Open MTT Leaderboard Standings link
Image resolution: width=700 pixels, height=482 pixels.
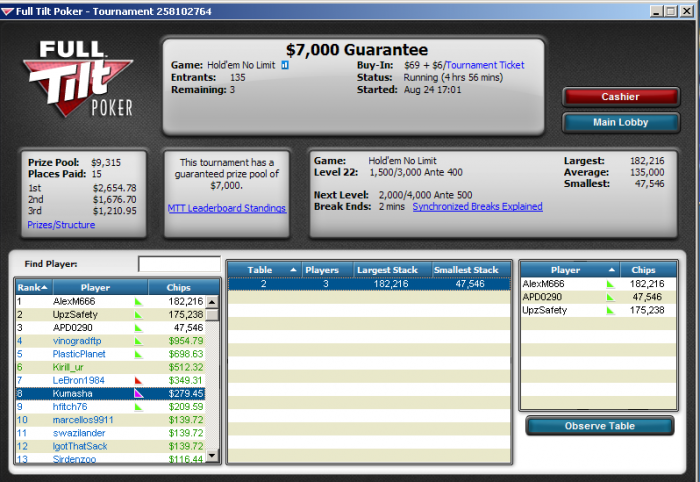[227, 208]
